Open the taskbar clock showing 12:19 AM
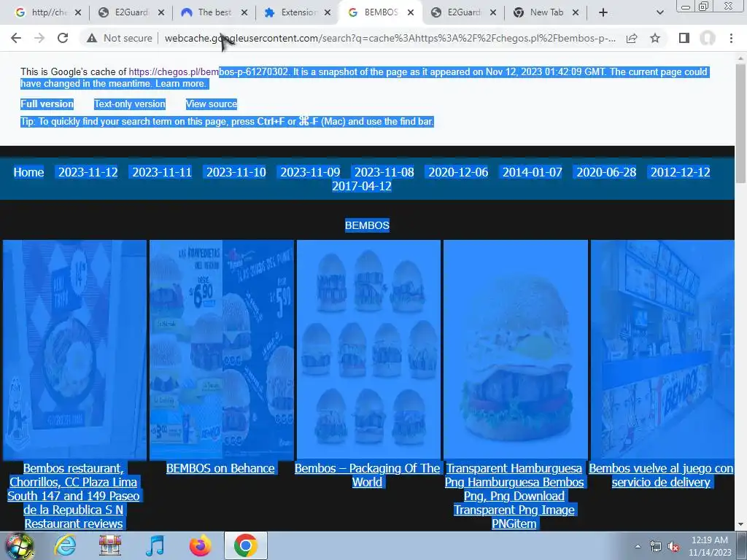Viewport: 747px width, 560px height. point(709,546)
